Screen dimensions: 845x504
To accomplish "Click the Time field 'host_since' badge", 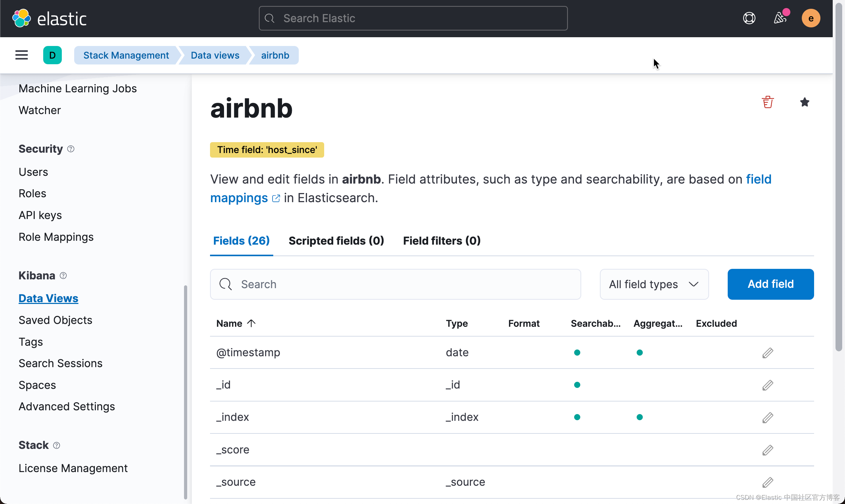I will 267,150.
